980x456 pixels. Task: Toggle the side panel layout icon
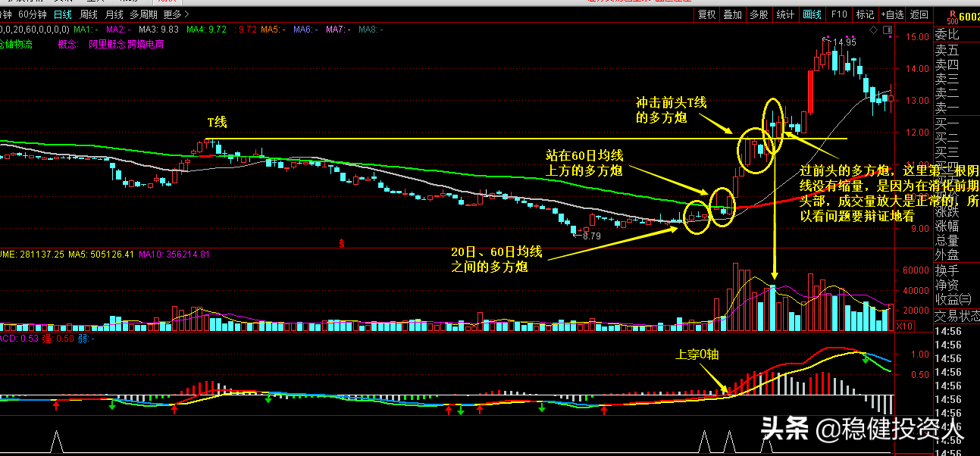[886, 30]
